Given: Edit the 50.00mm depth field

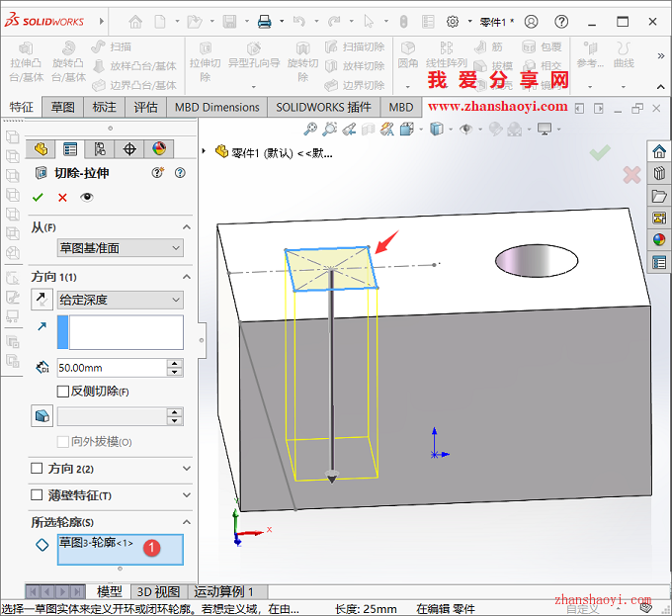Looking at the screenshot, I should click(112, 368).
